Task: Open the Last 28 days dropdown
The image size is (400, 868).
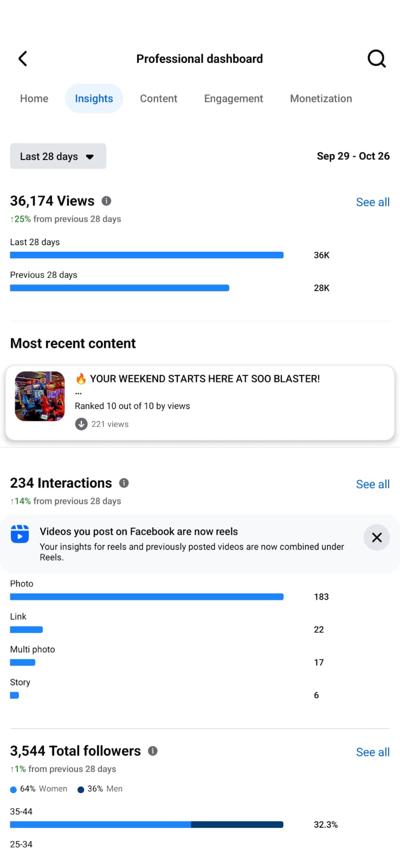Action: pyautogui.click(x=58, y=156)
